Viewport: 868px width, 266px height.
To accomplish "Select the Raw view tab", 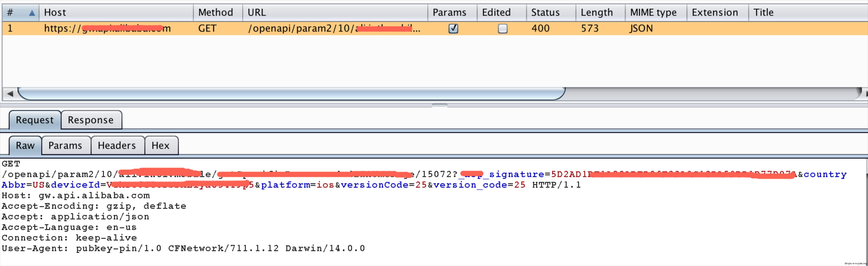I will (25, 146).
